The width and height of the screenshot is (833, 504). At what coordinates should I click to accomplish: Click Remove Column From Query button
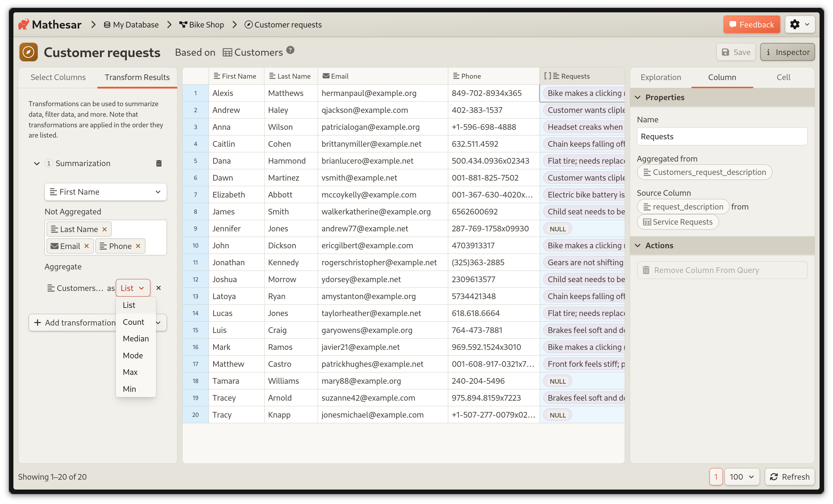[x=722, y=270]
